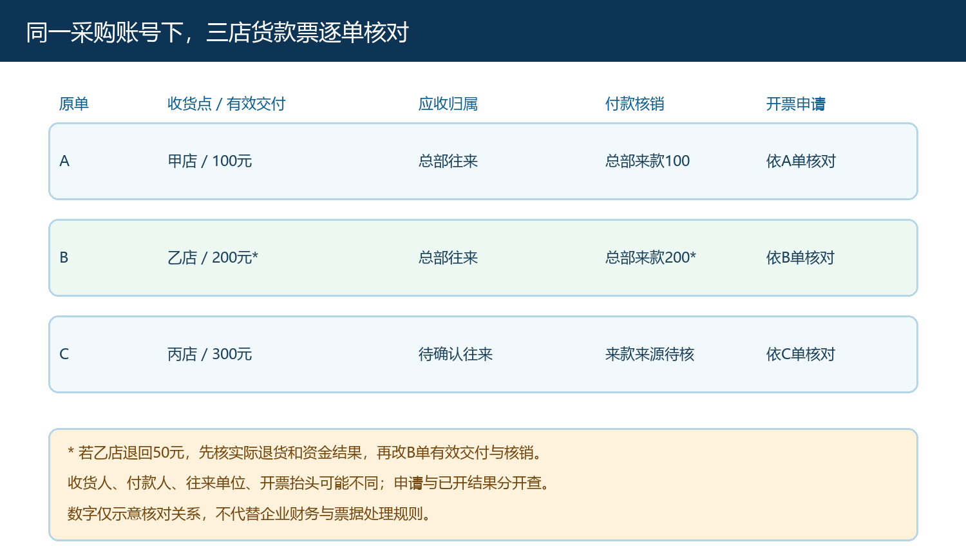Screen dimensions: 966x560
Task: Click 依C单核对 entry
Action: click(800, 354)
